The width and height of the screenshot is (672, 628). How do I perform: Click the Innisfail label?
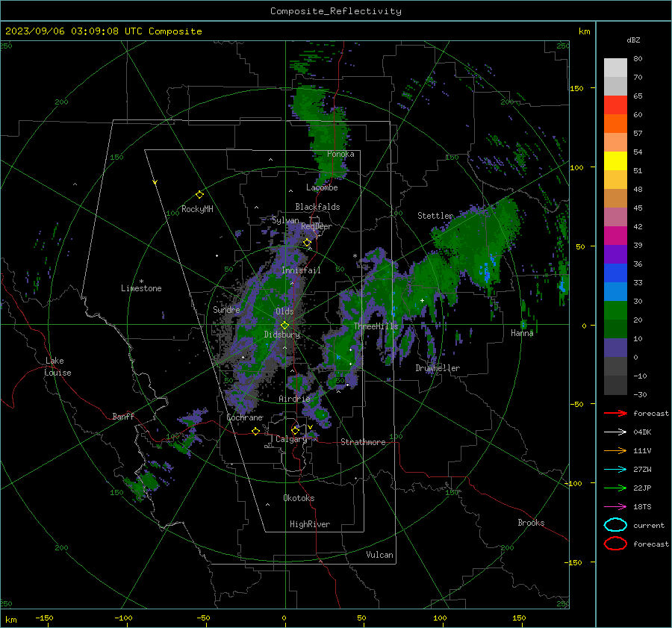coord(301,270)
